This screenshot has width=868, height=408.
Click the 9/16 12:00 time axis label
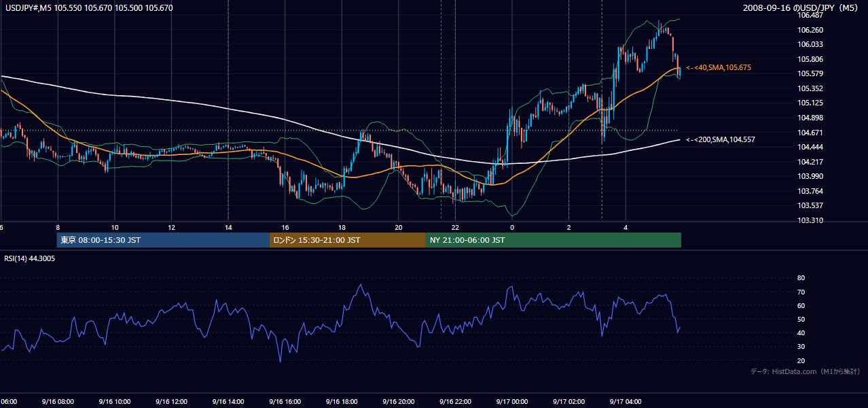tap(170, 402)
